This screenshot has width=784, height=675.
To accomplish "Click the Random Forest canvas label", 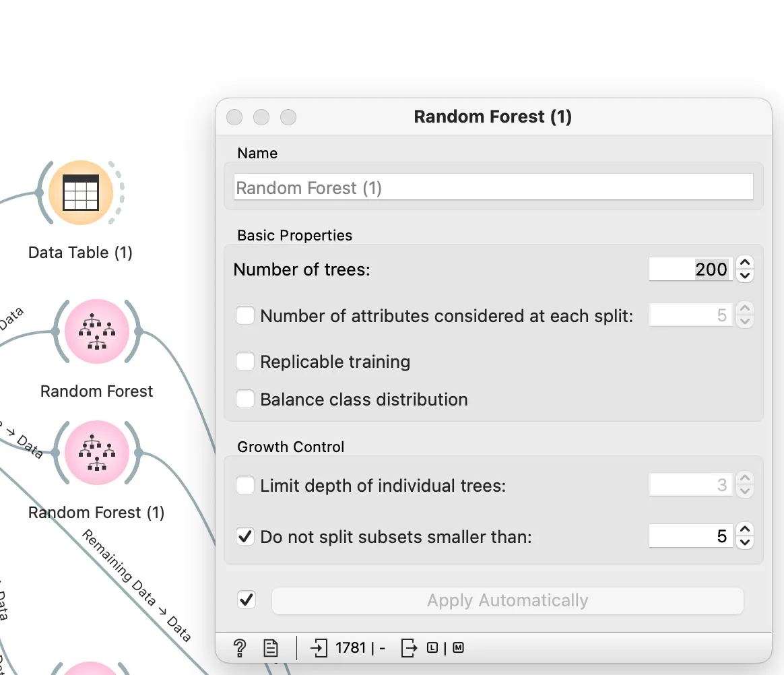I will click(x=96, y=391).
